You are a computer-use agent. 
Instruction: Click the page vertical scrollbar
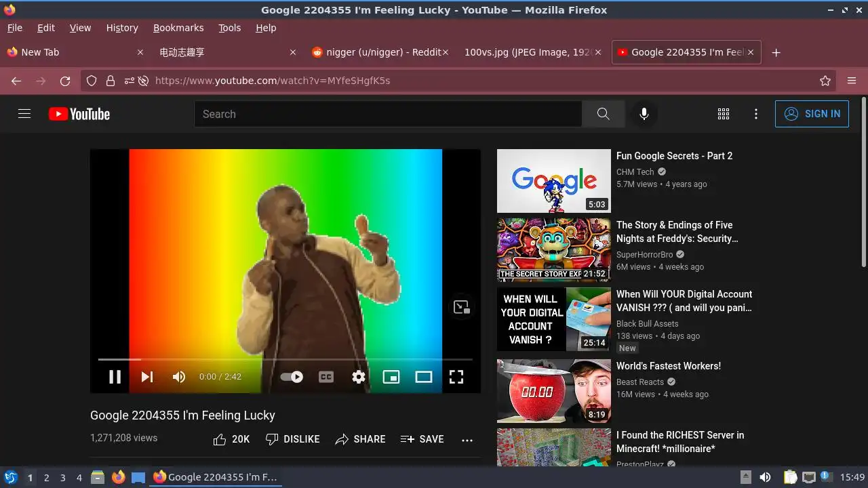tap(863, 182)
